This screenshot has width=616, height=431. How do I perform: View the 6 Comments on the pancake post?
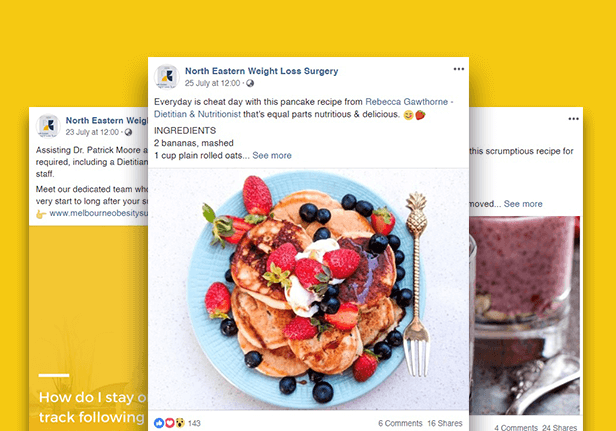(x=400, y=423)
